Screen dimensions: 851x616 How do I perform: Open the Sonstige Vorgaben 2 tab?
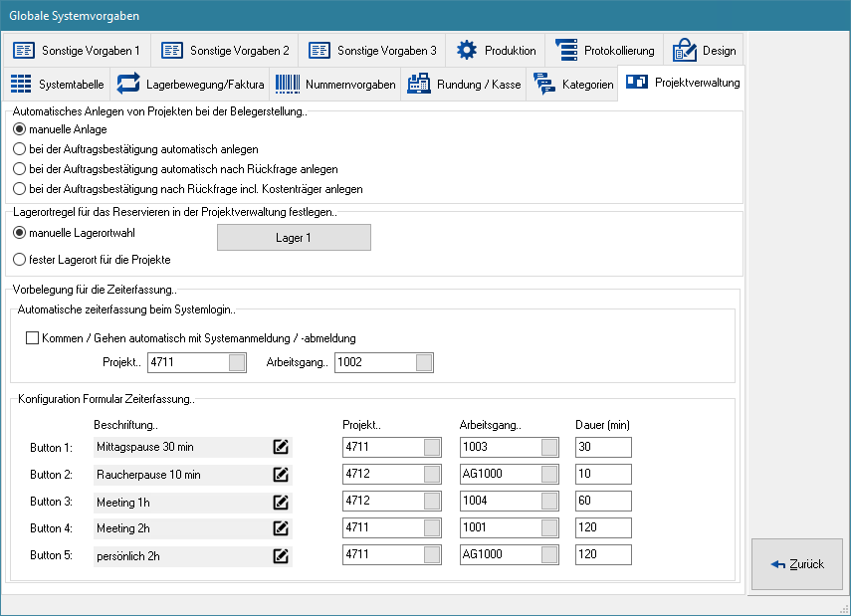click(x=225, y=50)
